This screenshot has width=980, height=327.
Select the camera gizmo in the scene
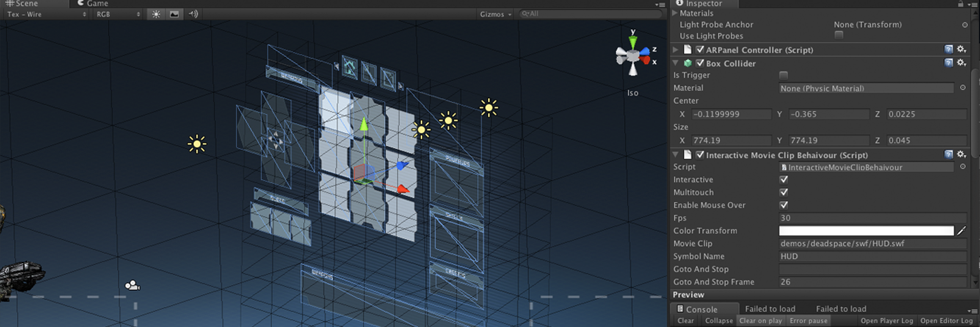pyautogui.click(x=132, y=285)
